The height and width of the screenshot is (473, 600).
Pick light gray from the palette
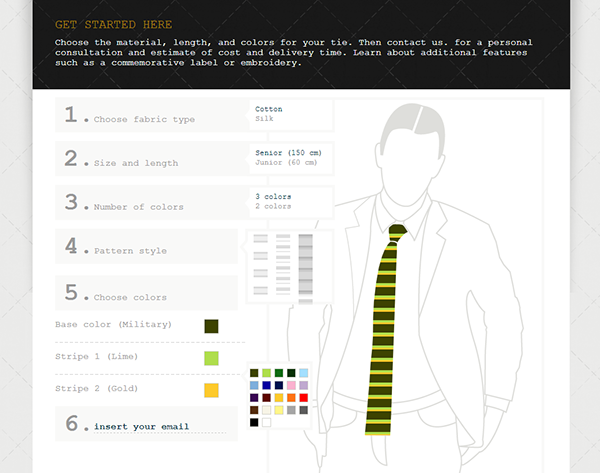(291, 410)
